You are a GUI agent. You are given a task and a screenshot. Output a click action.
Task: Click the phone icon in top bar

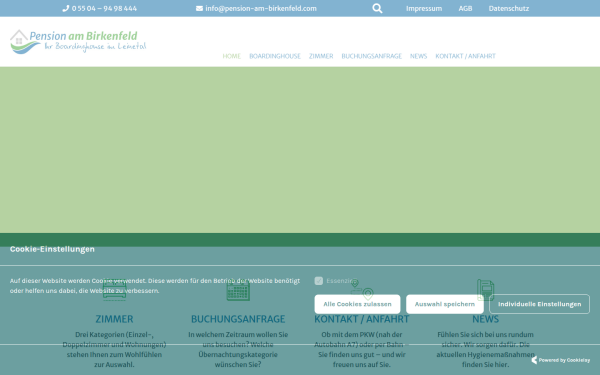(x=65, y=8)
